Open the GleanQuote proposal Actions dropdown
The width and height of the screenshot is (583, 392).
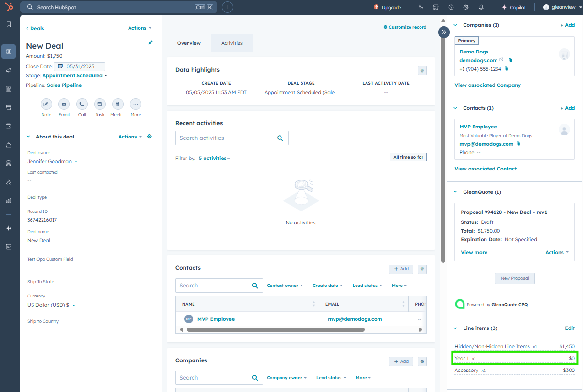557,252
